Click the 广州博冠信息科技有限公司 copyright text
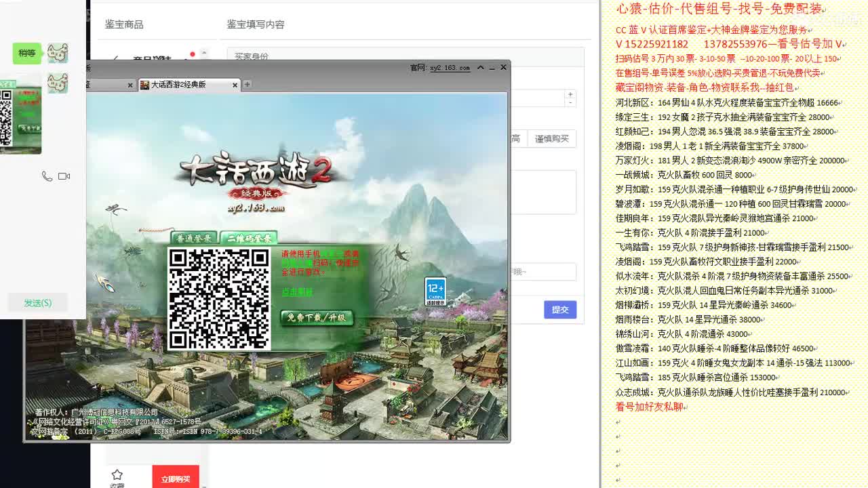This screenshot has width=868, height=488. tap(115, 412)
